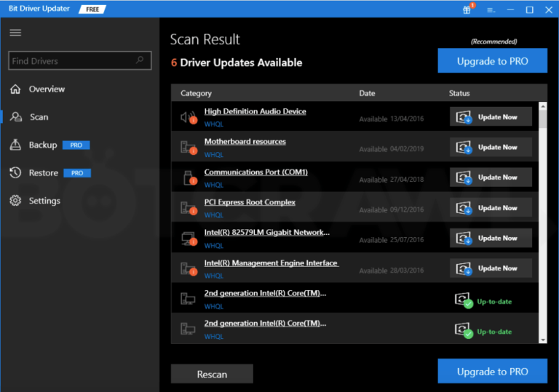Click the date 13/04/2016
Image resolution: width=559 pixels, height=392 pixels.
click(x=407, y=119)
